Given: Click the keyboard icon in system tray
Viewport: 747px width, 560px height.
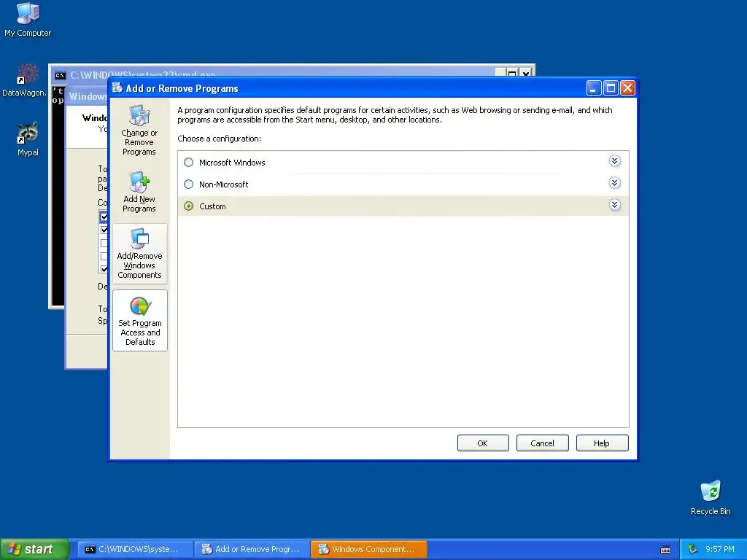Looking at the screenshot, I should point(665,550).
